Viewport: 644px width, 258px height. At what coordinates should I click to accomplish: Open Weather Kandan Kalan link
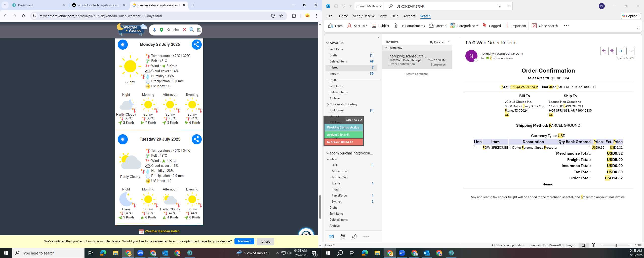click(x=162, y=231)
